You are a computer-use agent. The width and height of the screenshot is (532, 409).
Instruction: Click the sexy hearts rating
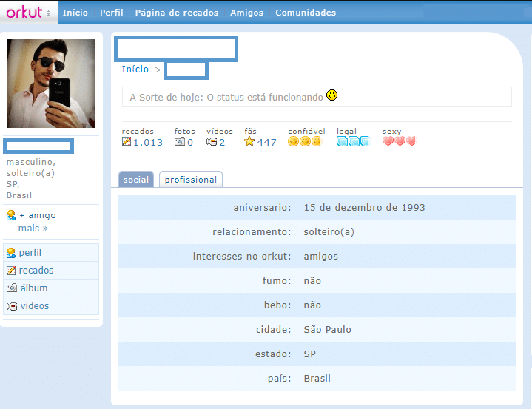pyautogui.click(x=399, y=142)
